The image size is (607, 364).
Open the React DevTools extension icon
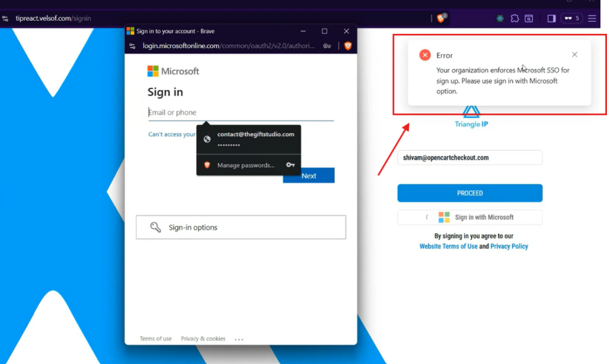(x=500, y=18)
